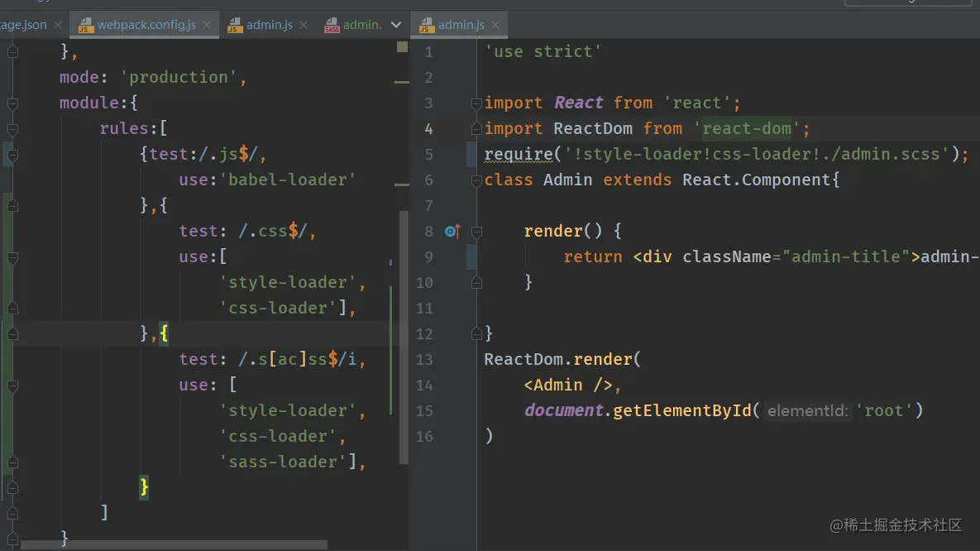The height and width of the screenshot is (551, 980).
Task: Click the 'use strict' directive
Action: point(543,52)
